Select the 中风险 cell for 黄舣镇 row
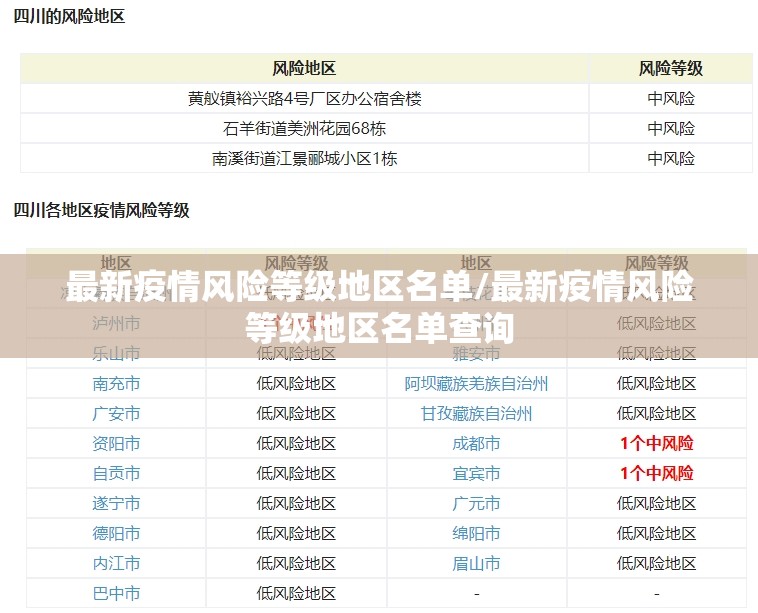 (671, 99)
